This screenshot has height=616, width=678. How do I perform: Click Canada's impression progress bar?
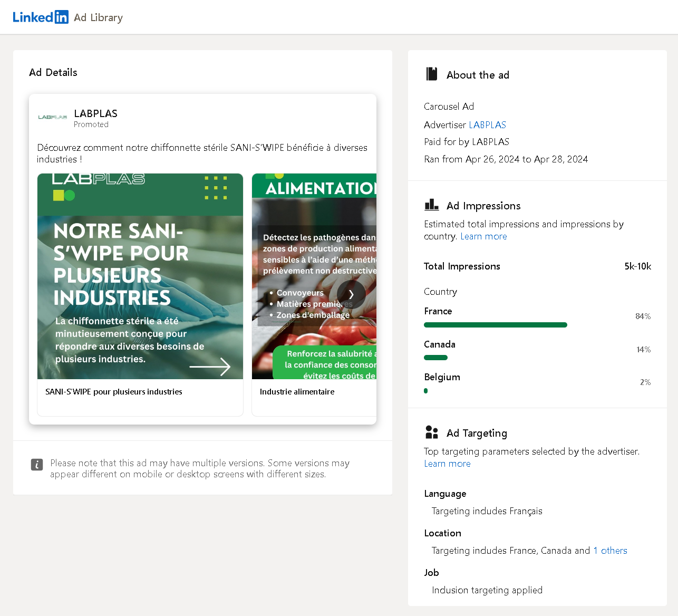click(435, 358)
